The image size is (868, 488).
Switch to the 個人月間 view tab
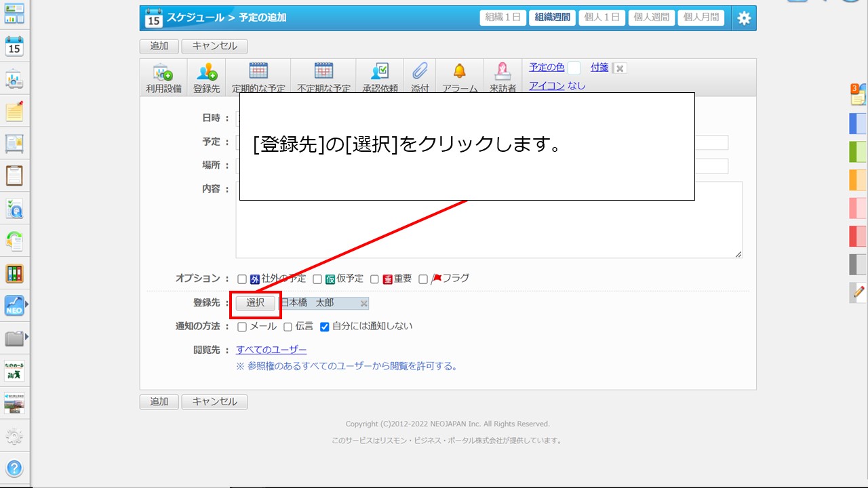[x=701, y=18]
